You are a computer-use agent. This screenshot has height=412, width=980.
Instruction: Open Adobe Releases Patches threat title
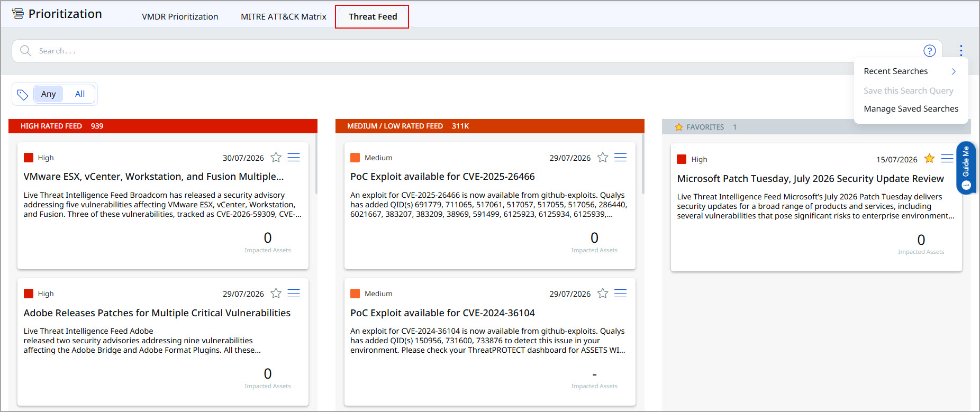coord(157,313)
